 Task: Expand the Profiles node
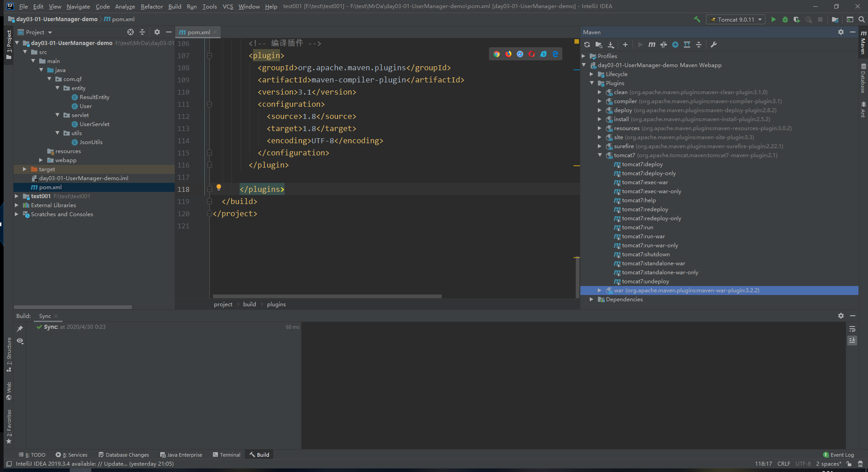click(583, 56)
